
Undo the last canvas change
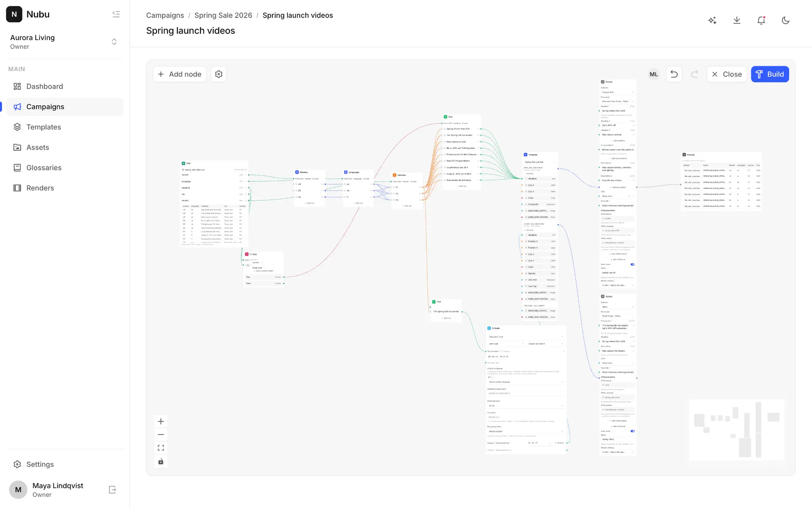point(674,74)
